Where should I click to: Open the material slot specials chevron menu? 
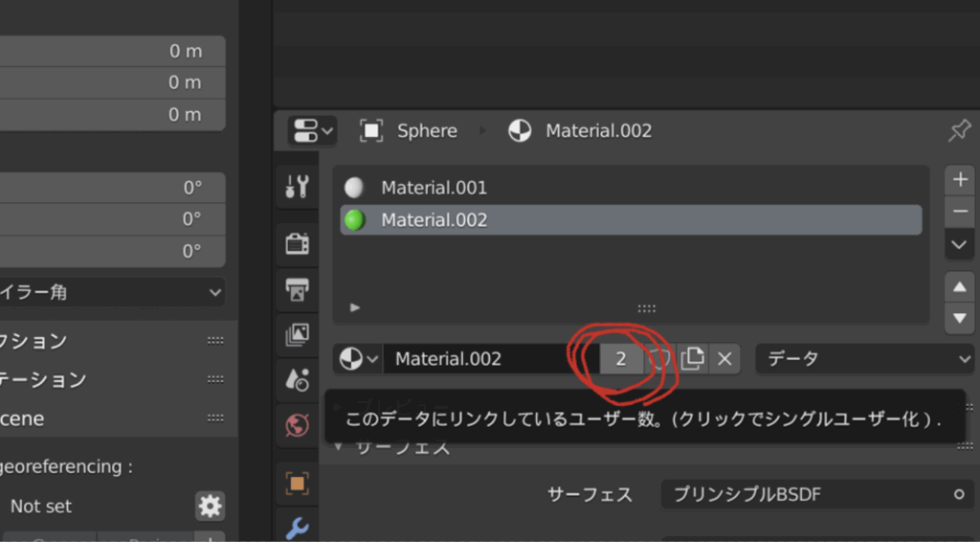959,245
